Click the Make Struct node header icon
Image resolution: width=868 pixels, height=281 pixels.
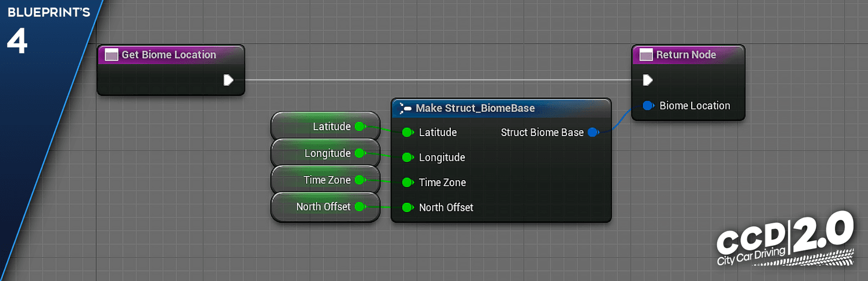coord(405,108)
